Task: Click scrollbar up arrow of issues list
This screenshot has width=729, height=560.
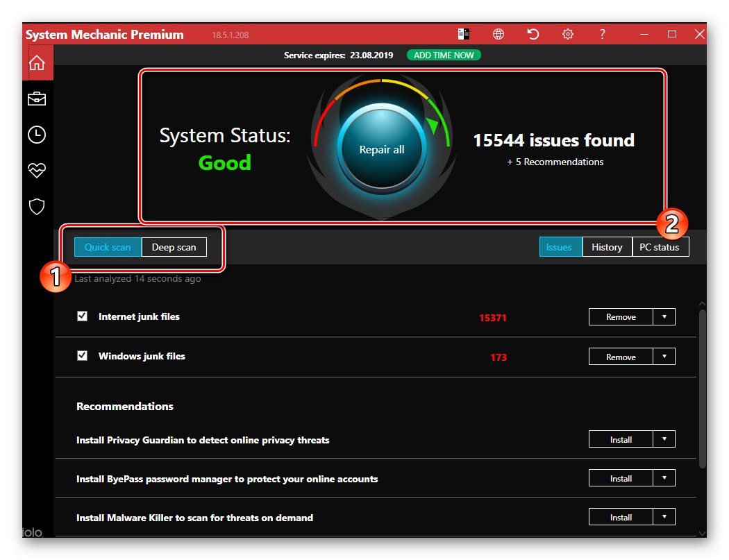Action: 702,304
